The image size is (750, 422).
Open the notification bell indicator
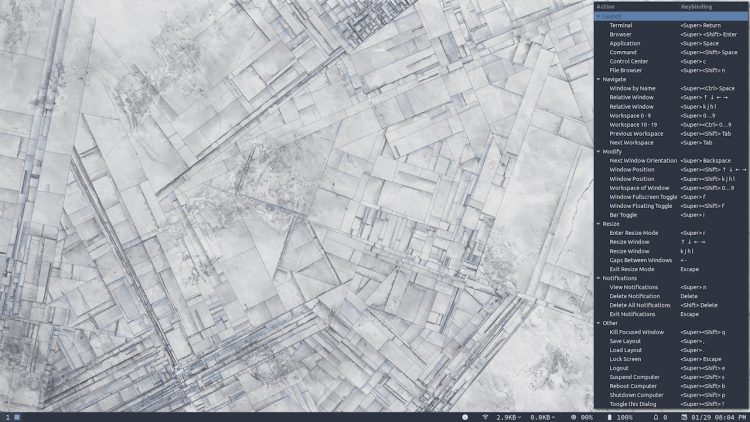(x=655, y=417)
